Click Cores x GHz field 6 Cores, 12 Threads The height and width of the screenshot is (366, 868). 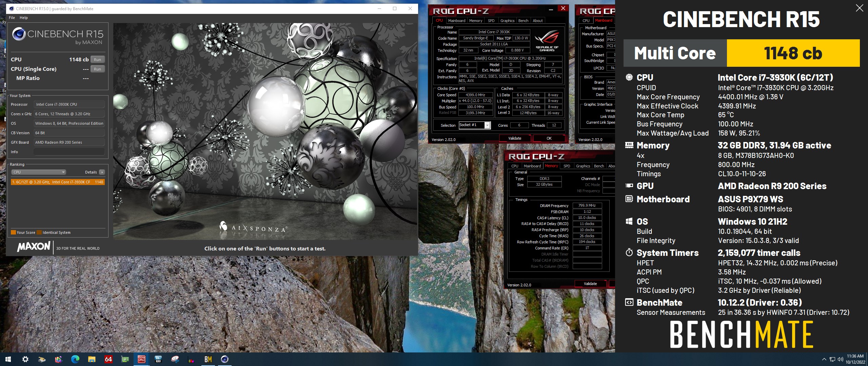pos(69,114)
